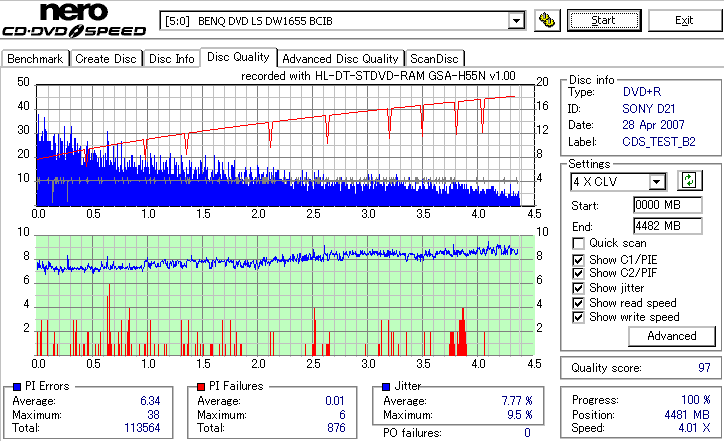The width and height of the screenshot is (724, 441).
Task: Click the yellow options icon beside drive selector
Action: click(547, 21)
